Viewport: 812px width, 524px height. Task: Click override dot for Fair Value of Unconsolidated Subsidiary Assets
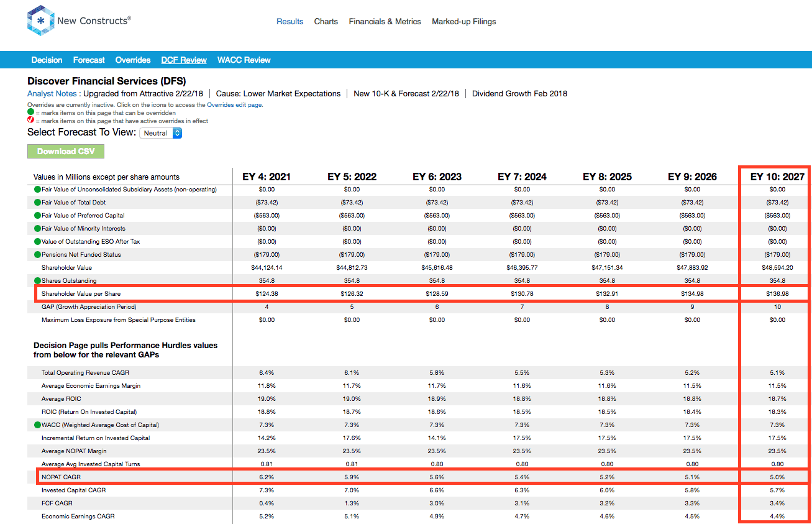click(x=37, y=190)
